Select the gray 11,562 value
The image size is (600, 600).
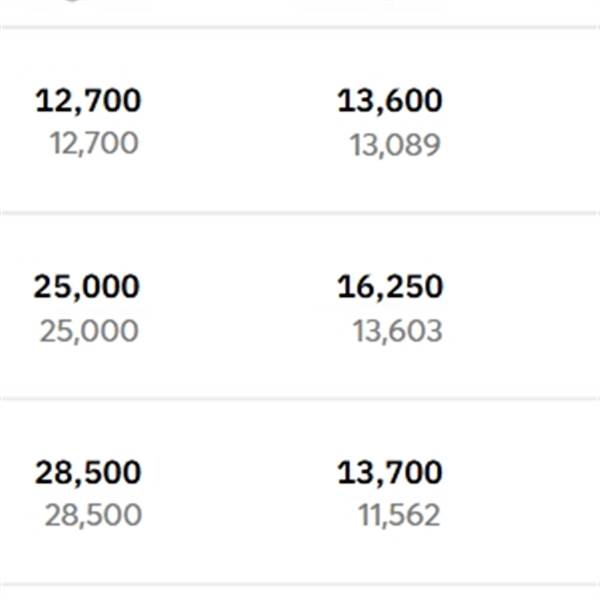(399, 516)
